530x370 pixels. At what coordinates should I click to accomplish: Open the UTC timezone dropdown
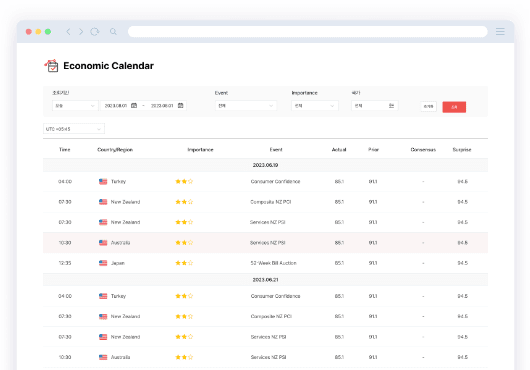pyautogui.click(x=74, y=129)
